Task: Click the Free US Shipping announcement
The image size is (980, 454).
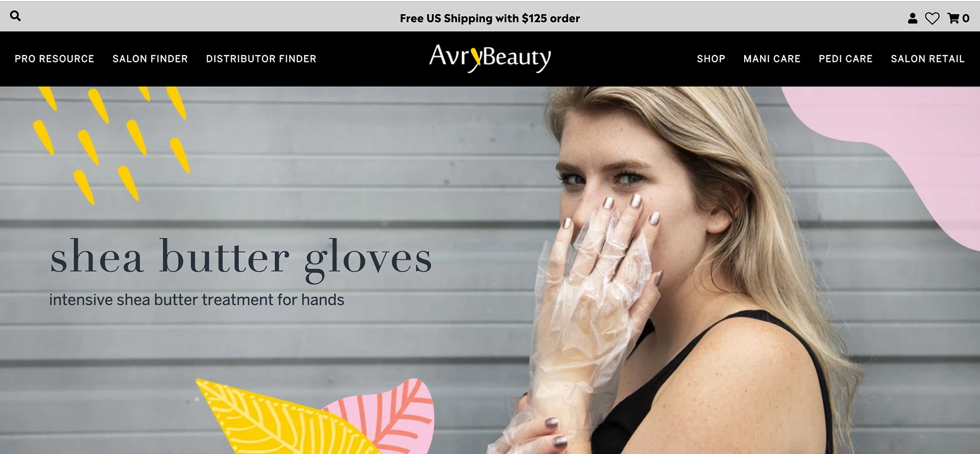Action: coord(490,18)
